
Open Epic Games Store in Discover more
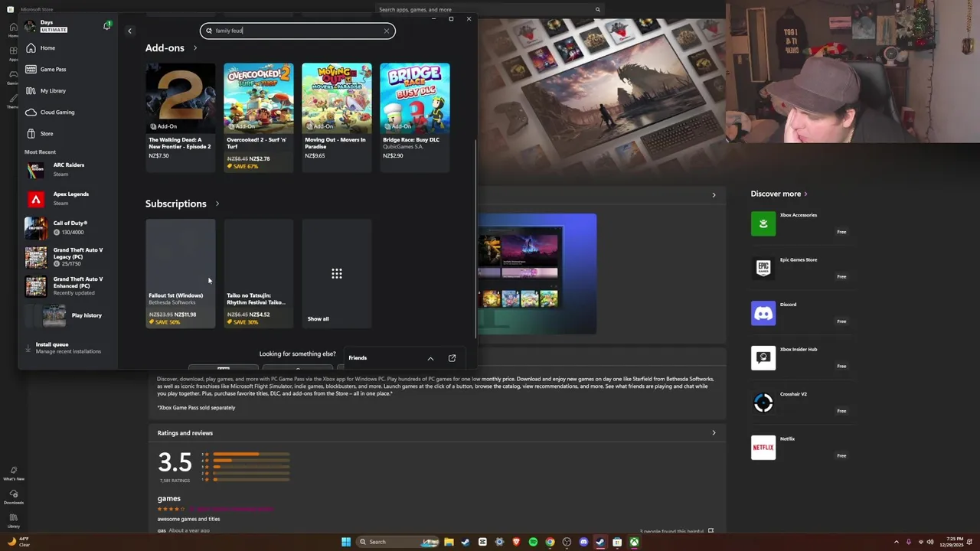tap(802, 268)
